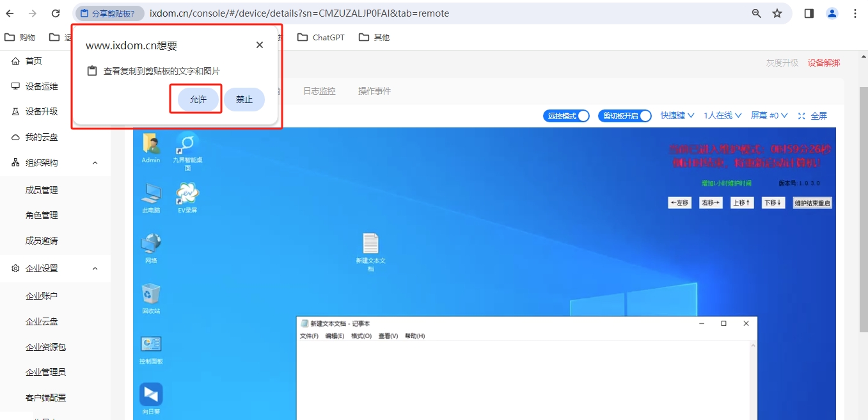Select the 新建文本文档 file on the desktop
The image size is (868, 420).
(371, 252)
